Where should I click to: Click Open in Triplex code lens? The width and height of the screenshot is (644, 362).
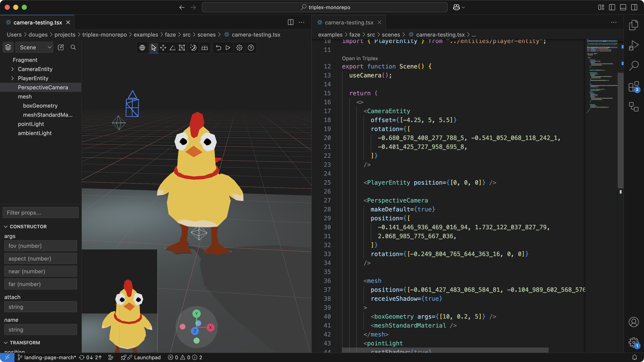click(x=360, y=58)
